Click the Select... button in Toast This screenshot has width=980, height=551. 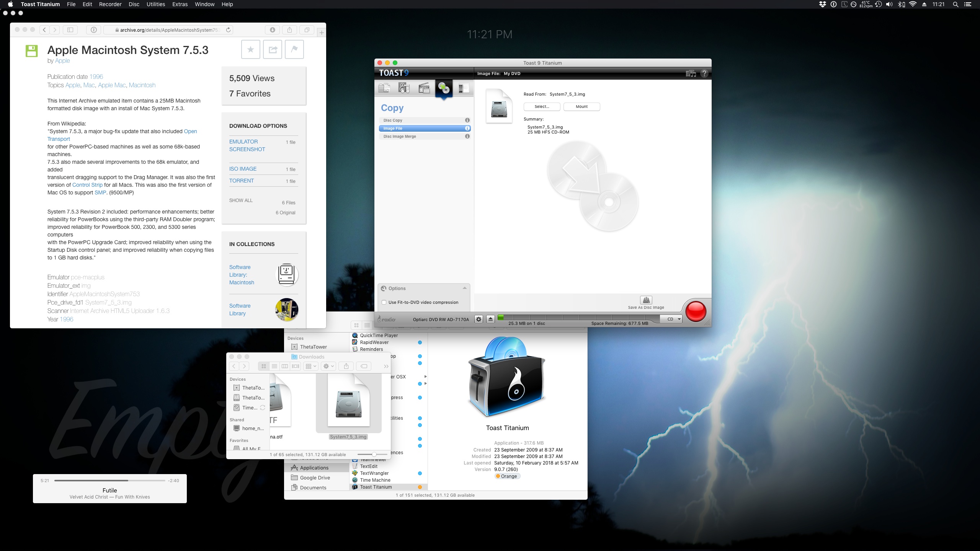542,106
